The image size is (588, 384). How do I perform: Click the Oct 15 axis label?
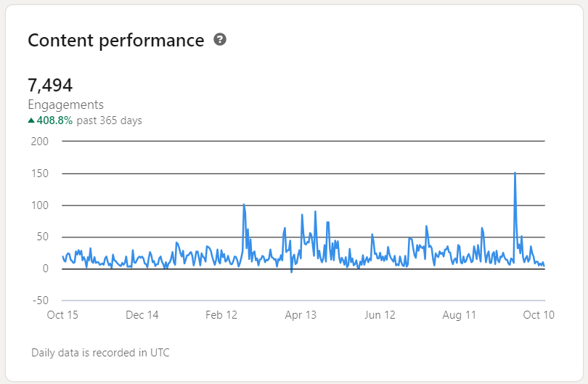[62, 315]
